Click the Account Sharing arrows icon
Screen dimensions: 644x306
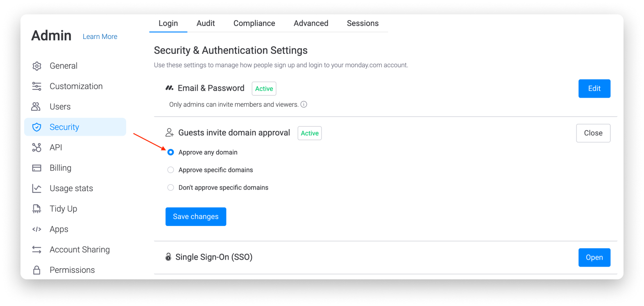[37, 249]
